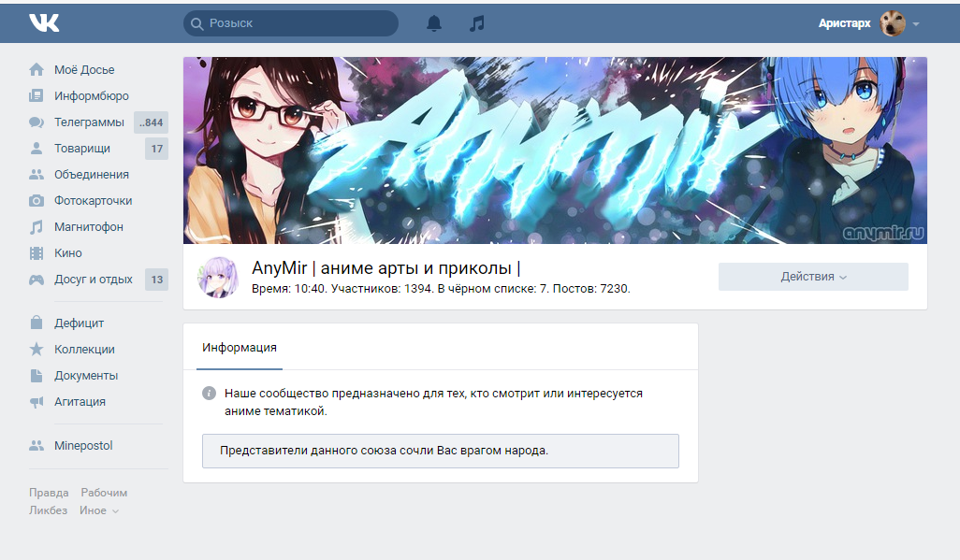Click the gamepad icon beside Досуг и отдых
The height and width of the screenshot is (560, 960).
pos(36,280)
